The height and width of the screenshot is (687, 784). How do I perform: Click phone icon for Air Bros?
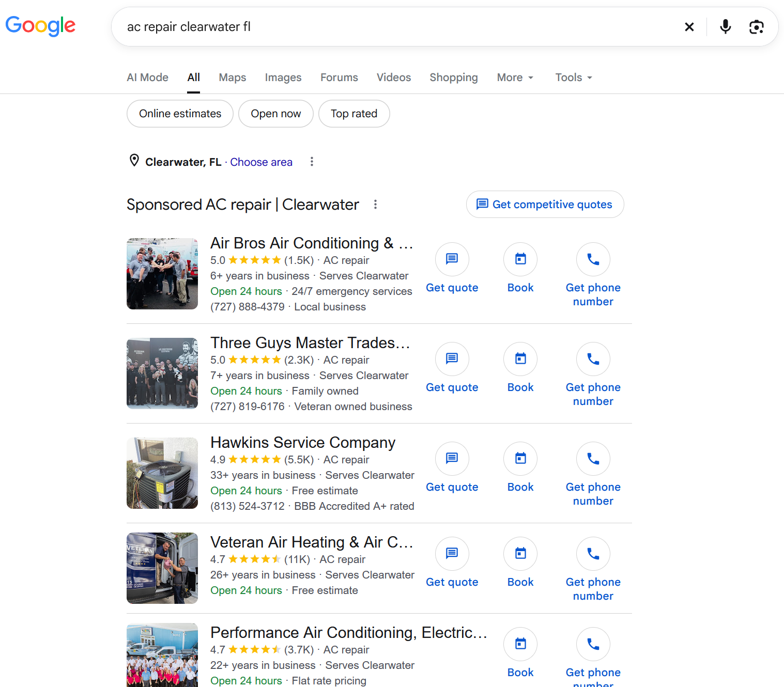coord(593,259)
